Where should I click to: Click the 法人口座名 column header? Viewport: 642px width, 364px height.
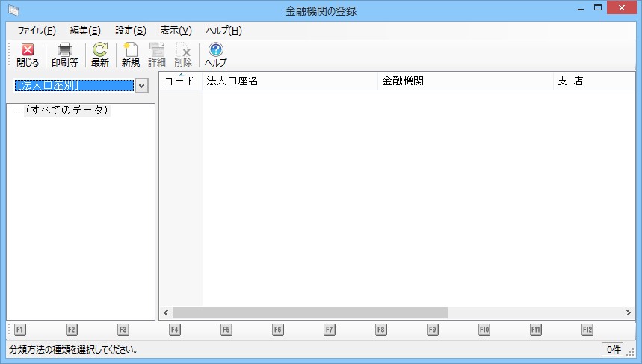click(290, 81)
